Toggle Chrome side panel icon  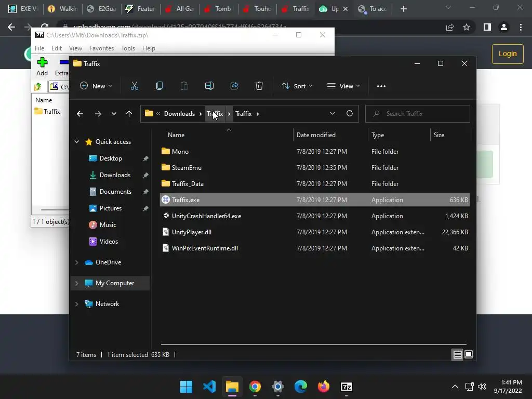point(487,27)
